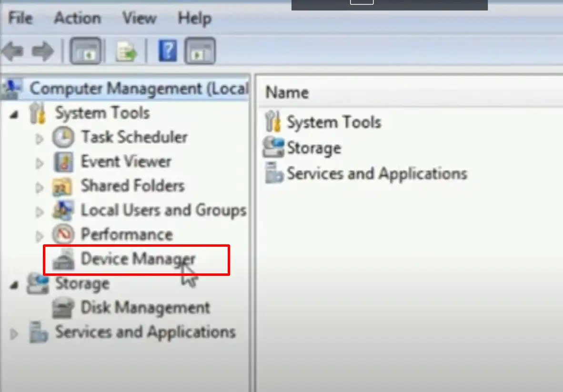Expand the Task Scheduler node
The height and width of the screenshot is (392, 563).
40,139
